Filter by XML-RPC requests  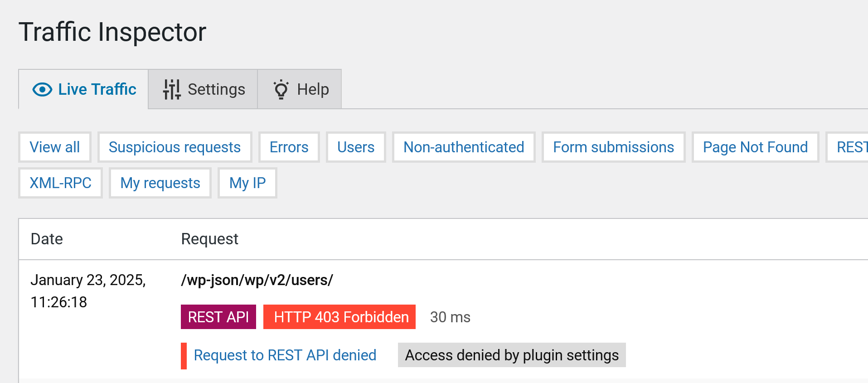(60, 183)
